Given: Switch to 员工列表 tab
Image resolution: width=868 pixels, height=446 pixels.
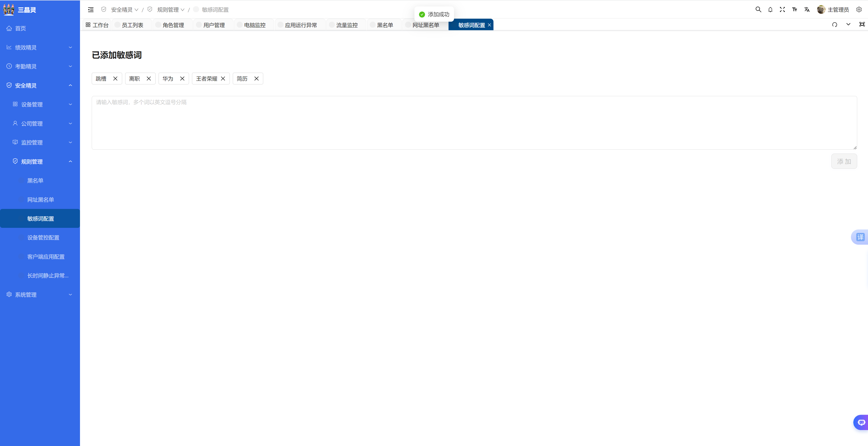Looking at the screenshot, I should pyautogui.click(x=132, y=25).
